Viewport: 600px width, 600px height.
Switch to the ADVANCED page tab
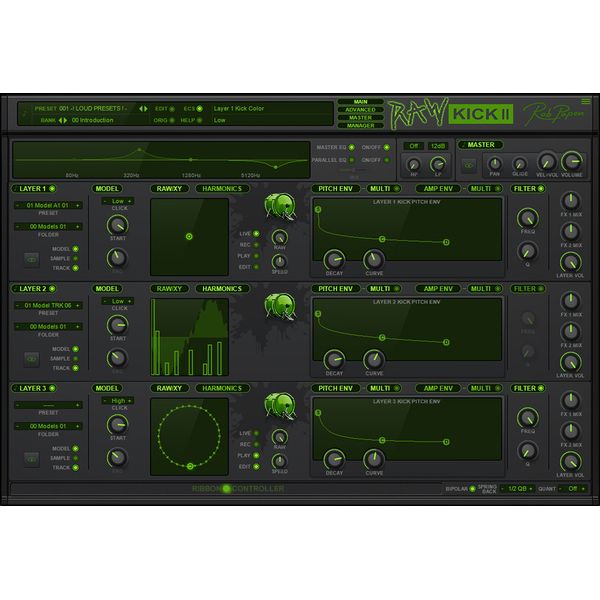360,110
